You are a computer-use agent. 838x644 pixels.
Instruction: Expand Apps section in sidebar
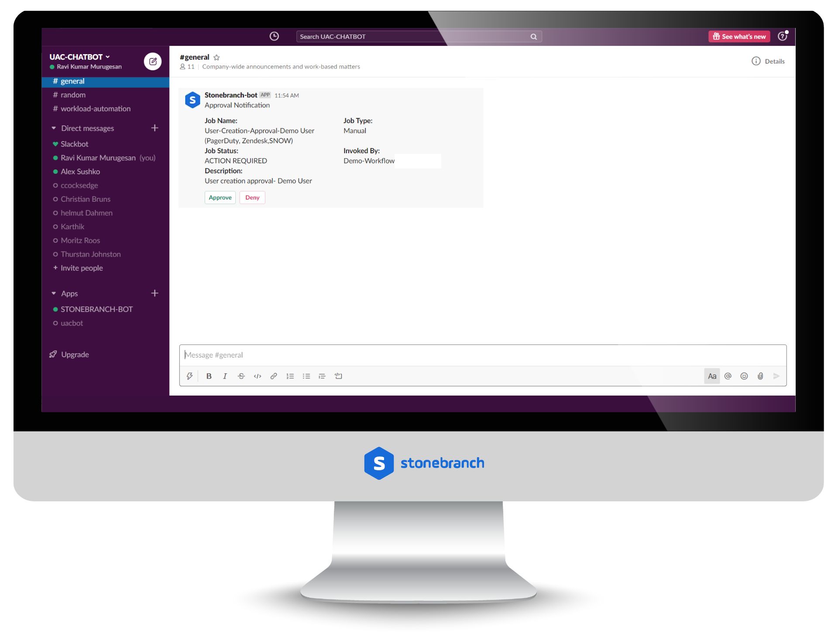[54, 293]
